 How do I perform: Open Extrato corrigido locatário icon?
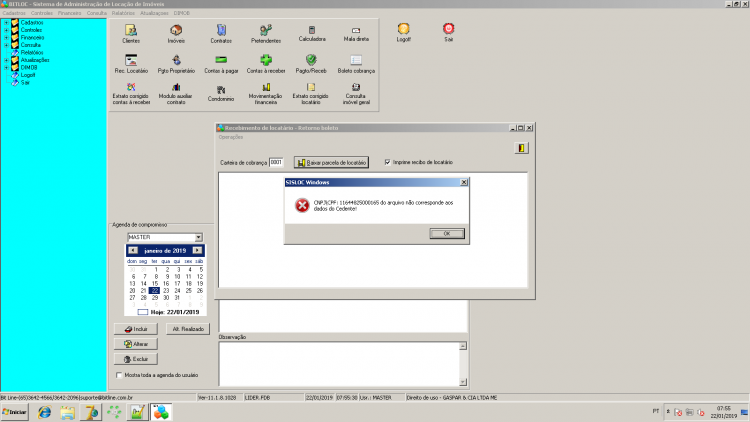pos(310,93)
